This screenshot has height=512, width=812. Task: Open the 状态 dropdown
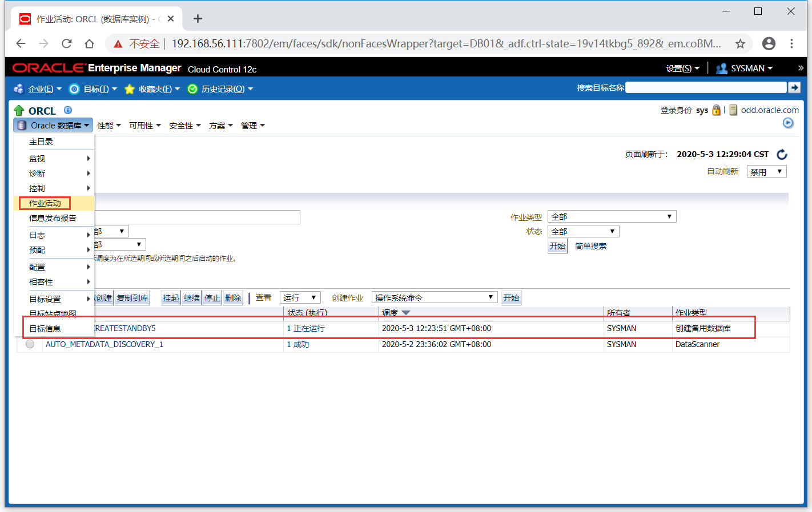tap(583, 231)
